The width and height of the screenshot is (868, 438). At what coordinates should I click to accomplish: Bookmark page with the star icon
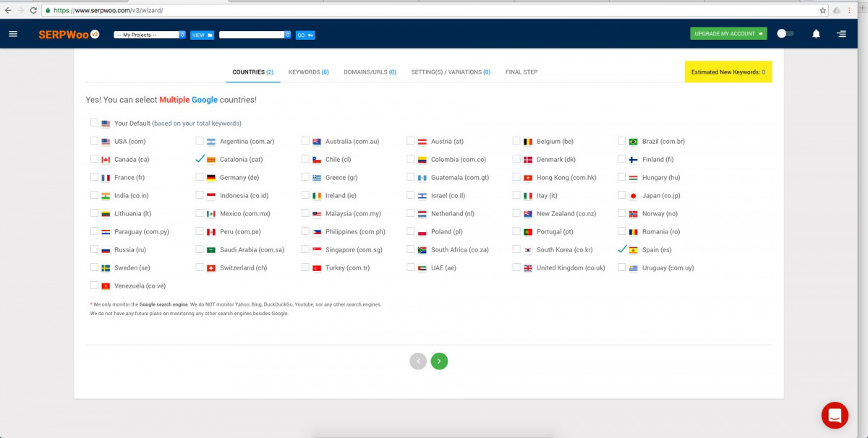coord(822,11)
